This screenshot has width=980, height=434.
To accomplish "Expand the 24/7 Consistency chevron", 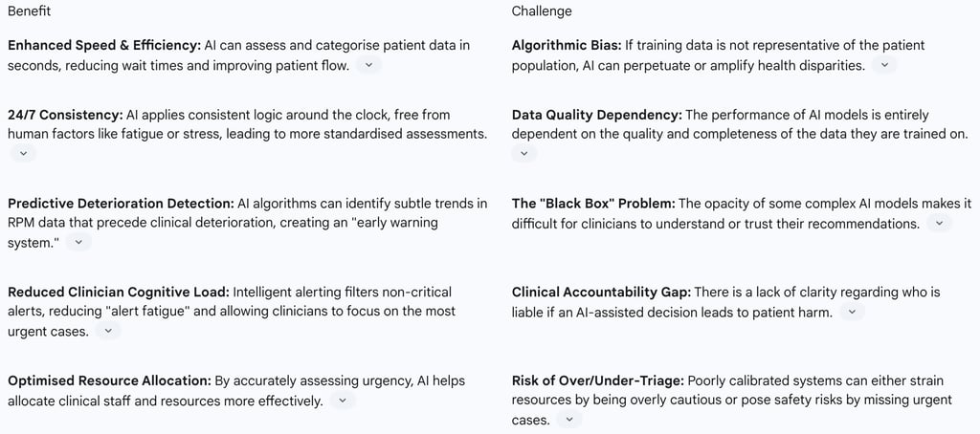I will pyautogui.click(x=22, y=153).
